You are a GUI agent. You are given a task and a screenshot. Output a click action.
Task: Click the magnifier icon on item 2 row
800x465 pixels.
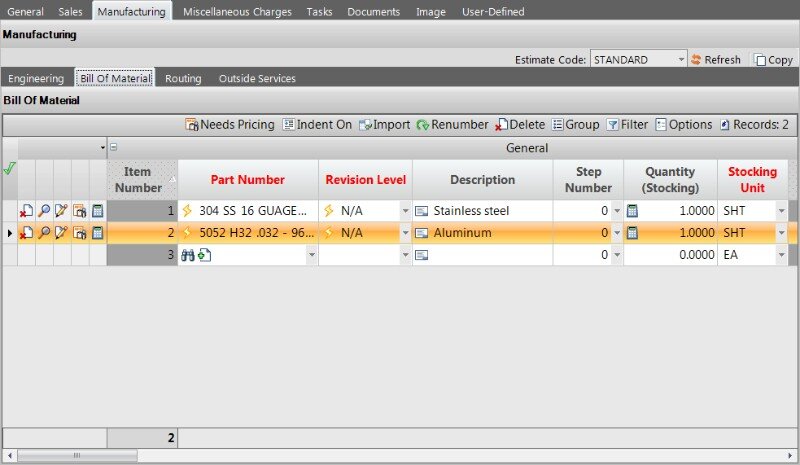(x=44, y=233)
